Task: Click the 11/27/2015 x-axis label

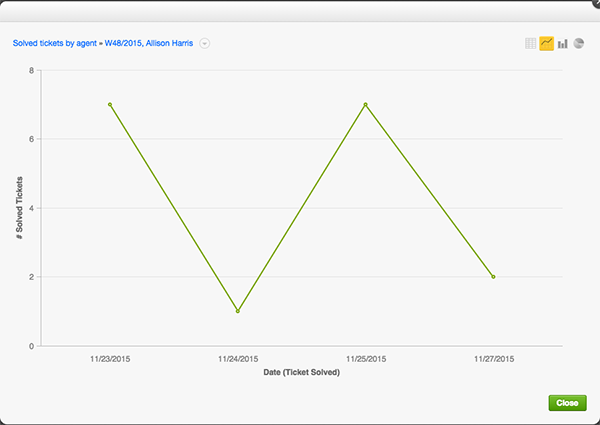Action: pyautogui.click(x=493, y=358)
